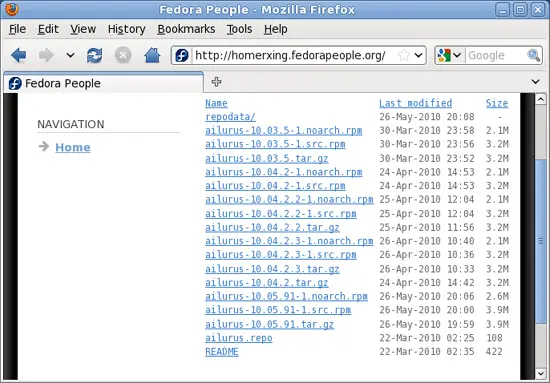Download ailurus-10.05.91-1.src.rpm

[278, 310]
